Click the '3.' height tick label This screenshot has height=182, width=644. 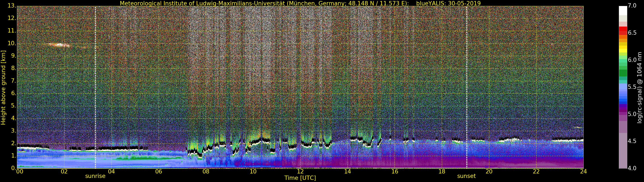[14, 131]
